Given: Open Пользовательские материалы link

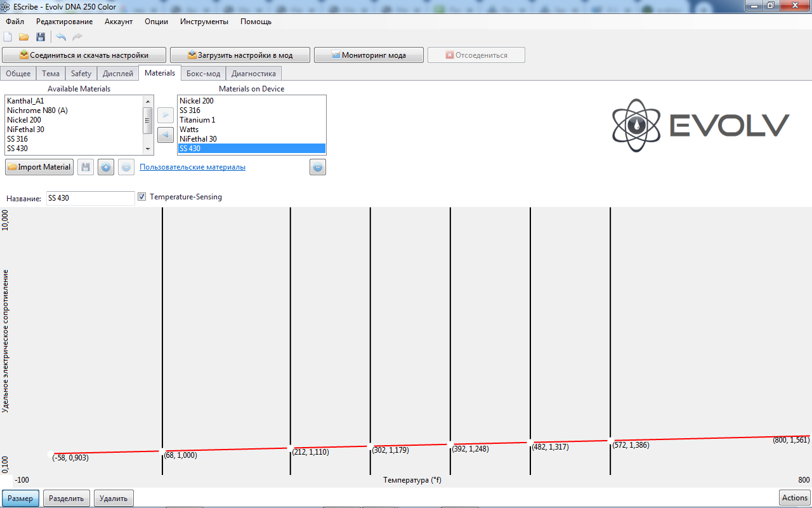Looking at the screenshot, I should (x=192, y=167).
